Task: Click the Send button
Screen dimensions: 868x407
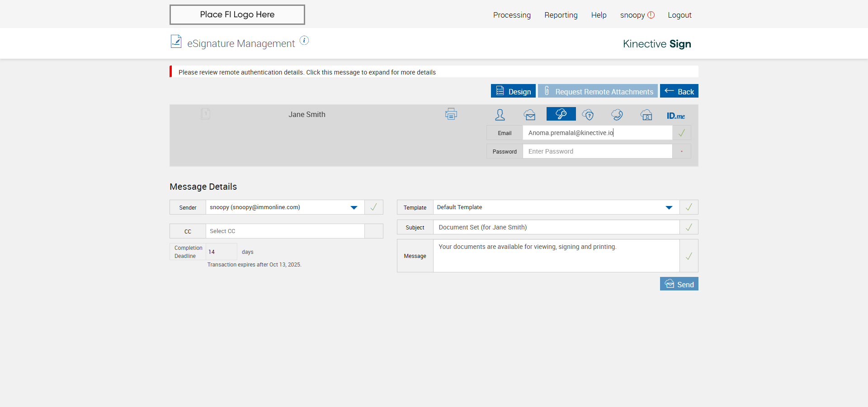Action: 679,284
